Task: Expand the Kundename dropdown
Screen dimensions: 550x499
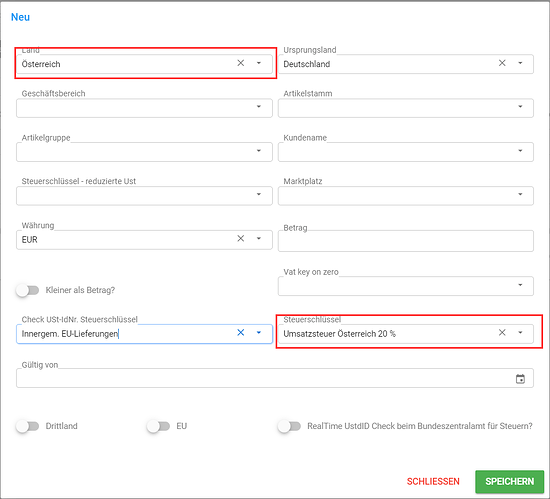Action: [x=406, y=151]
